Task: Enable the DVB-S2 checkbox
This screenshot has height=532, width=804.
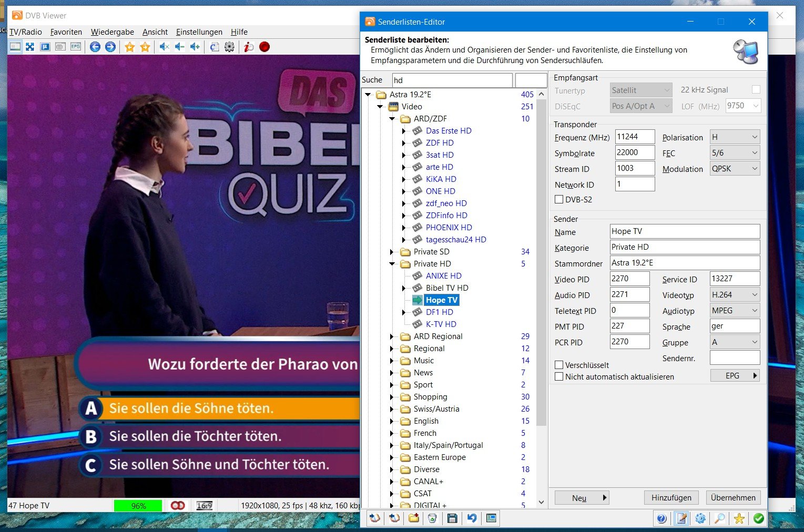Action: (559, 200)
